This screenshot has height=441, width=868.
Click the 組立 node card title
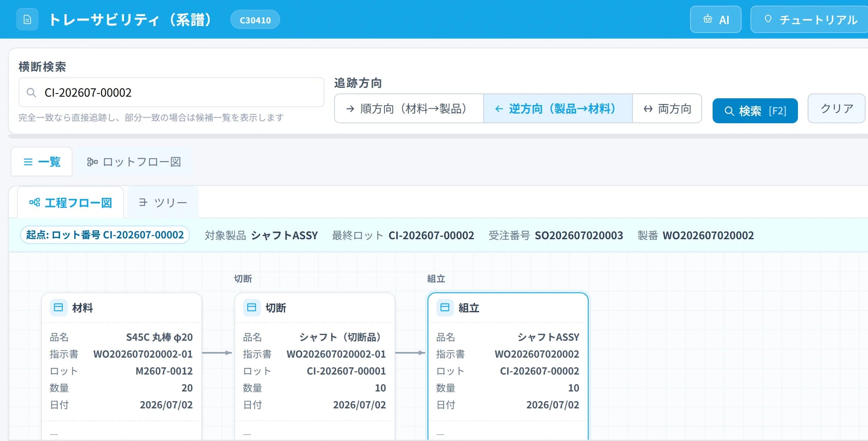(469, 308)
